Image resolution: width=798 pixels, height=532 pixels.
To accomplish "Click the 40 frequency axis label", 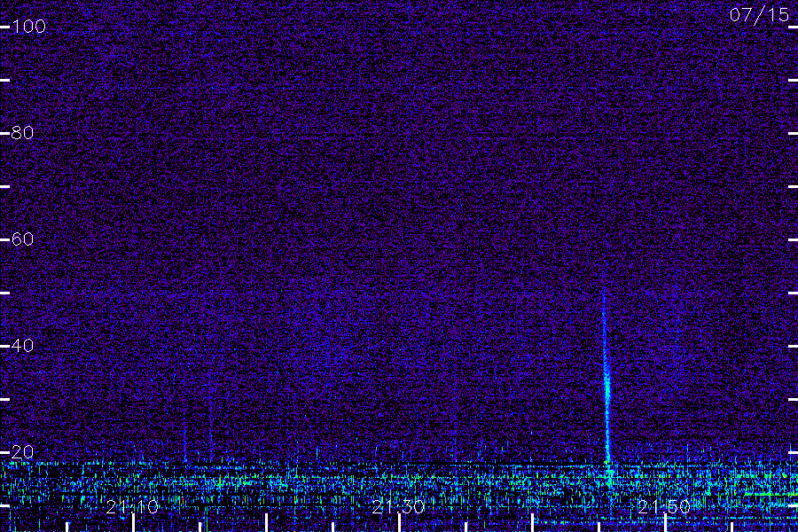I will [22, 346].
